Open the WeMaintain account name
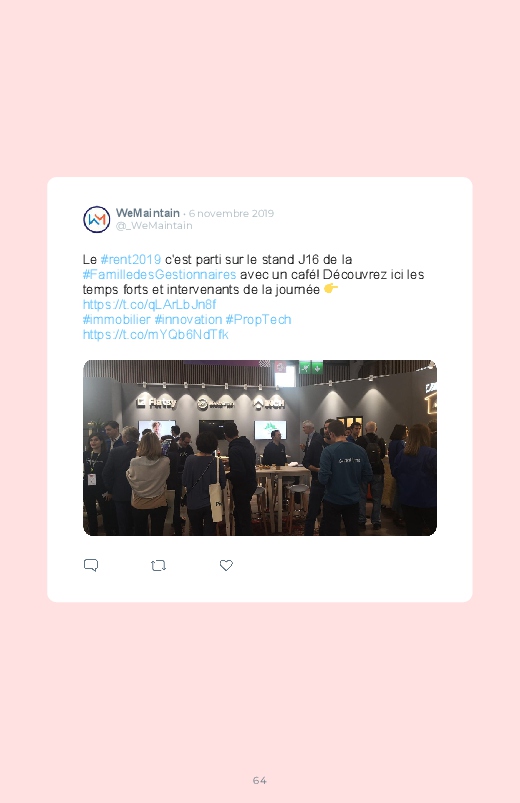 (148, 213)
